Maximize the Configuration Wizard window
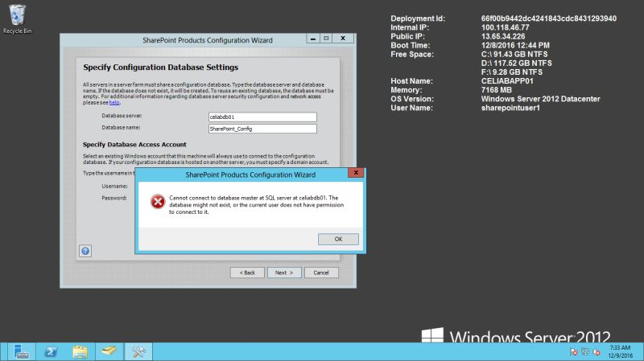Screen dimensions: 644x361 tap(326, 39)
